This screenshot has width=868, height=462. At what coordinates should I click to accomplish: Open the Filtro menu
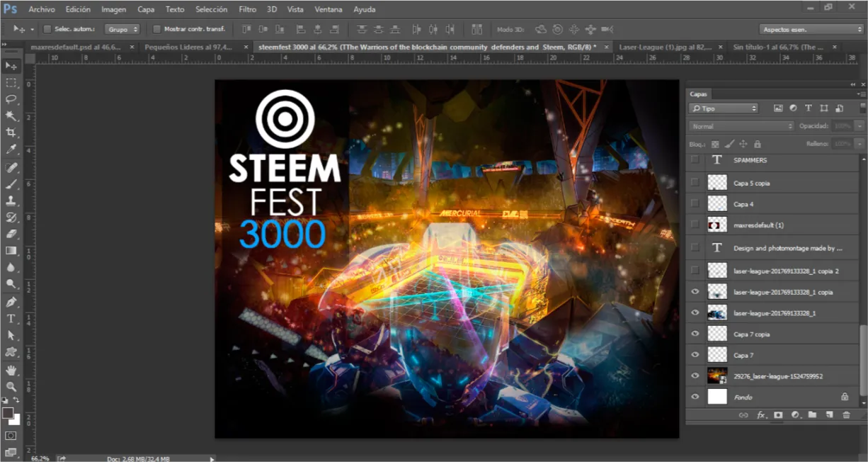[x=248, y=10]
